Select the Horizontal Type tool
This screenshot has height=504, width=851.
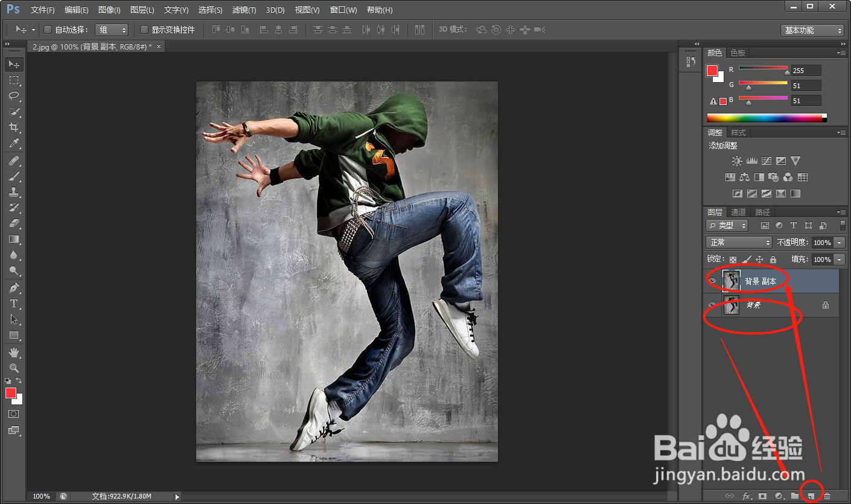13,304
